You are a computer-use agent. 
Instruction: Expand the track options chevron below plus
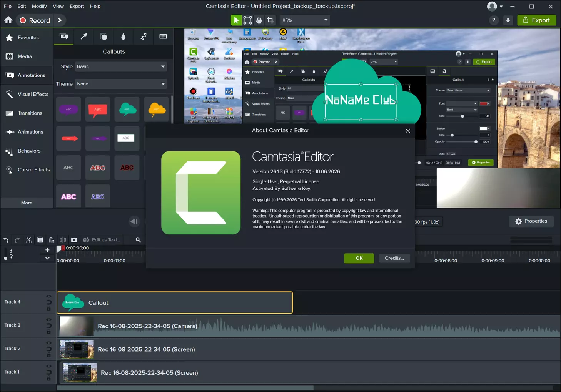tap(47, 258)
